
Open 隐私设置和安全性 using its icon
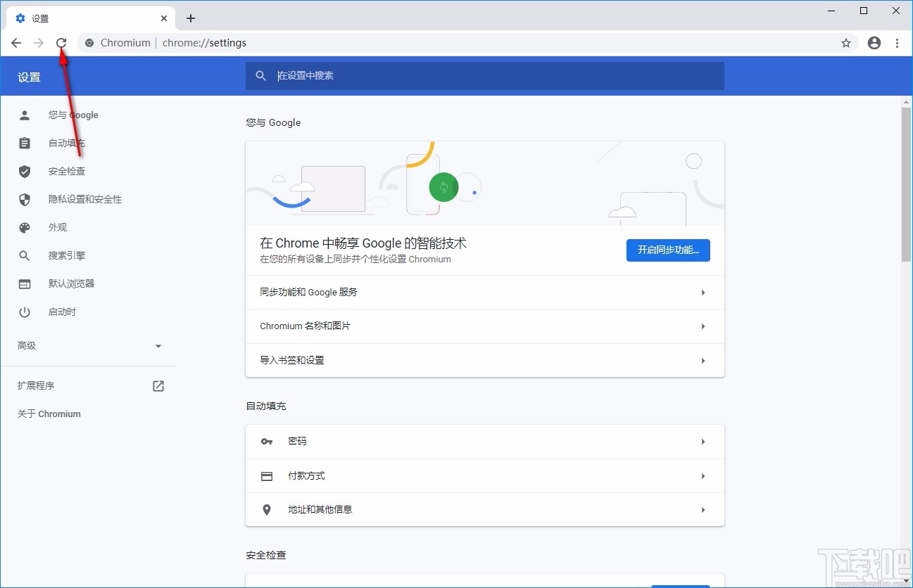(24, 199)
